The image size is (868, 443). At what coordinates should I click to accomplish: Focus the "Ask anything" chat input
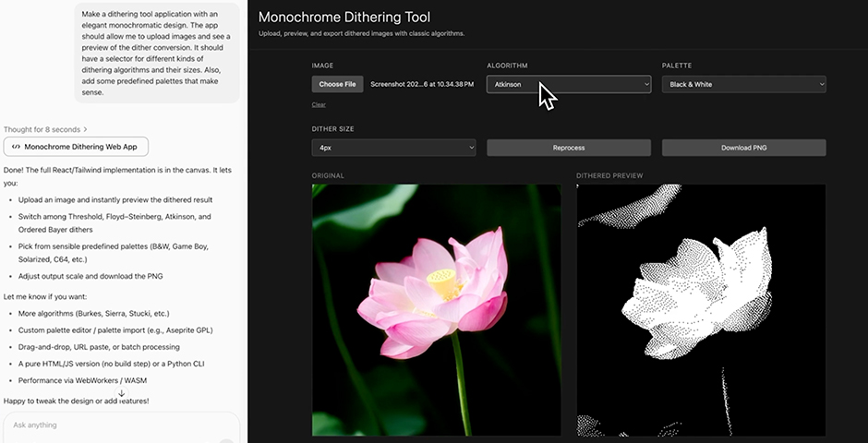point(111,425)
